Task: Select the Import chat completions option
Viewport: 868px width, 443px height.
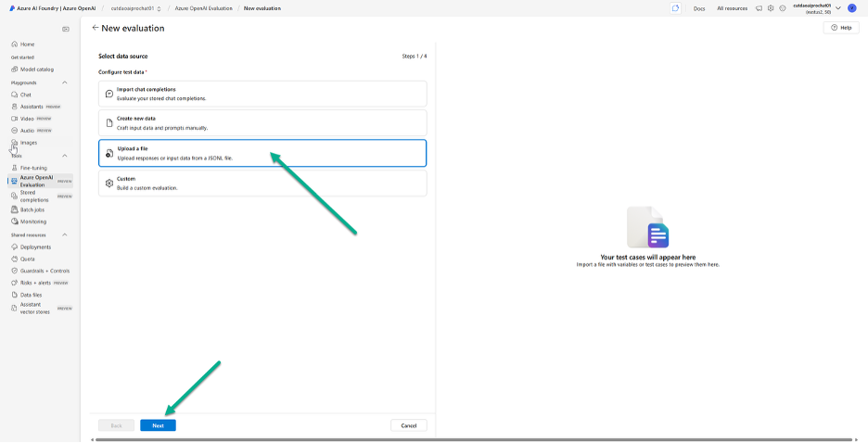Action: pos(262,94)
